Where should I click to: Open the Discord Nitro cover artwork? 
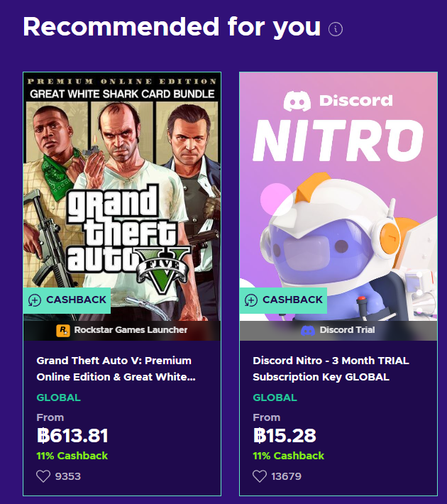tap(338, 185)
